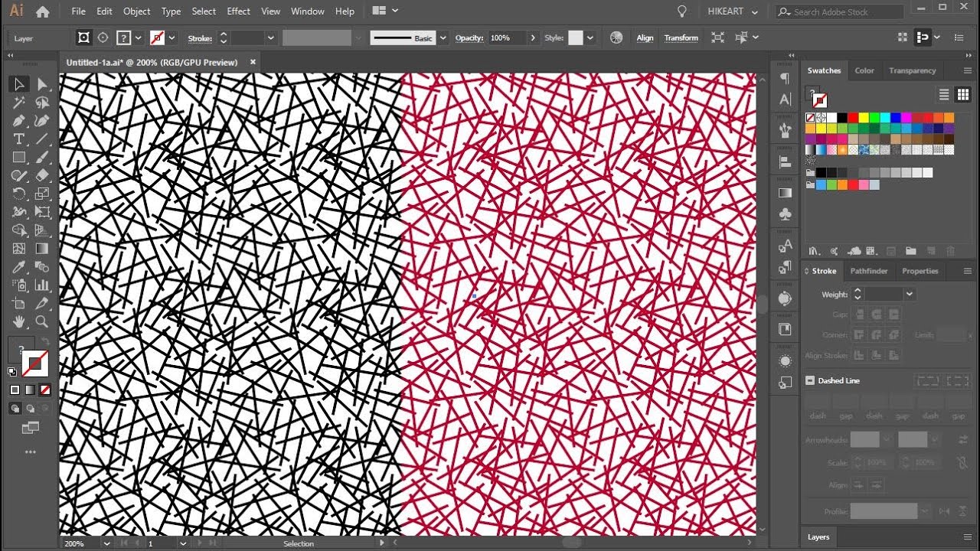This screenshot has width=980, height=551.
Task: Select the Column Graph tool
Action: point(43,285)
